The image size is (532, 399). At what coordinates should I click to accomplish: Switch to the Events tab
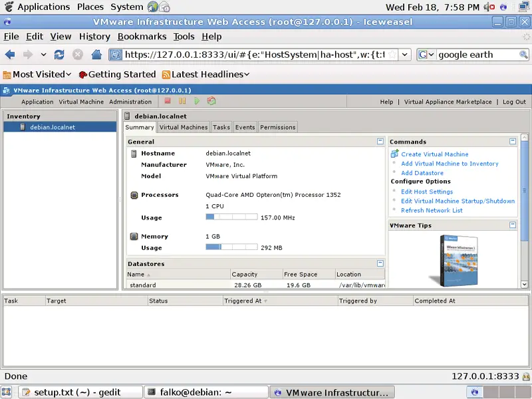tap(245, 127)
